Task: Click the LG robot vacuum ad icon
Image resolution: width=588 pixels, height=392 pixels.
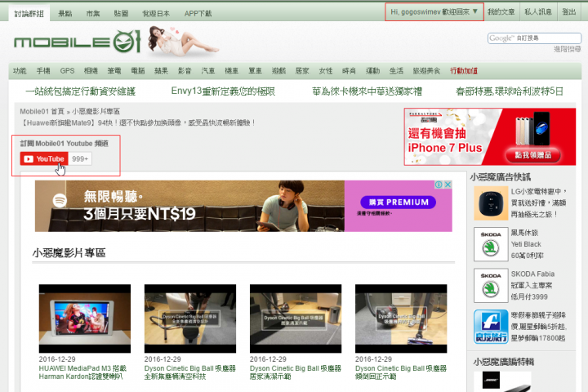Action: click(x=491, y=203)
